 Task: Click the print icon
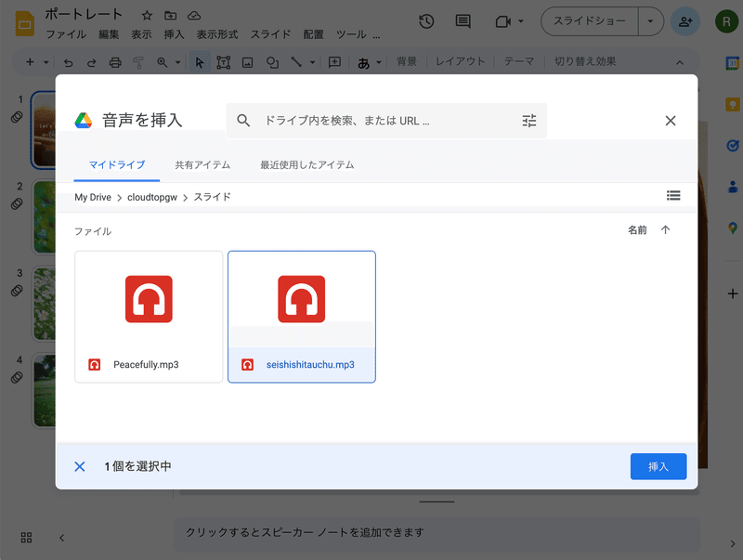point(115,62)
